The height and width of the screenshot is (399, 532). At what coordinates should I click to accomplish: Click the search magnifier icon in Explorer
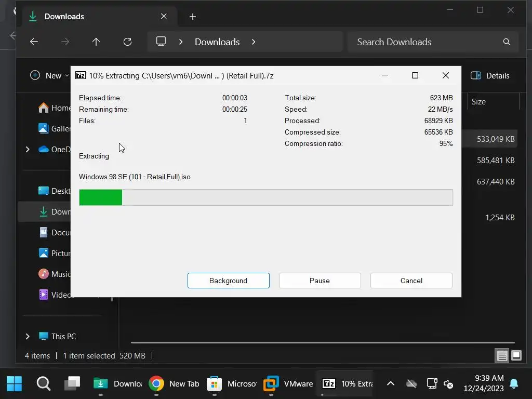pos(507,42)
